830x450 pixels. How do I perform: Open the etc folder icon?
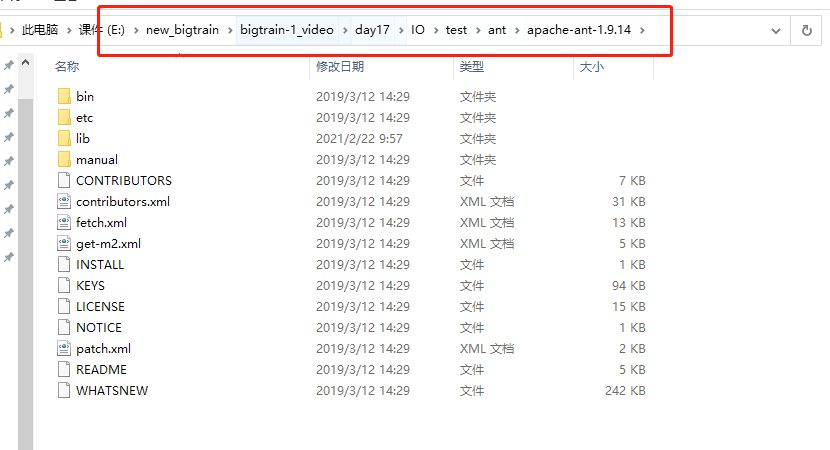[64, 118]
